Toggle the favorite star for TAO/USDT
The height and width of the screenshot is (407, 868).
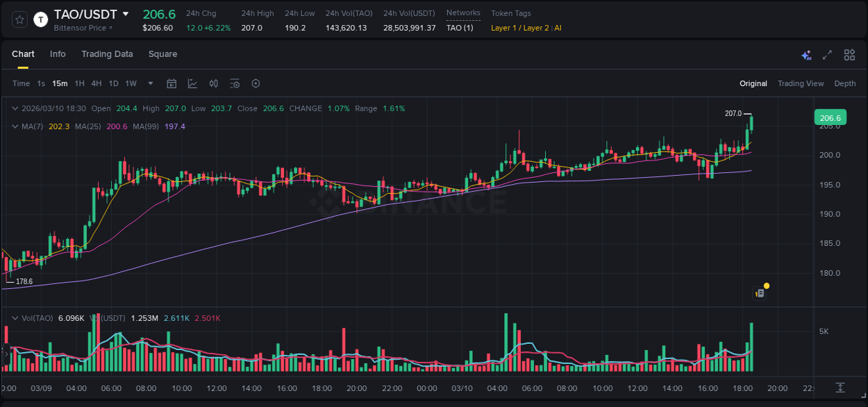(20, 19)
